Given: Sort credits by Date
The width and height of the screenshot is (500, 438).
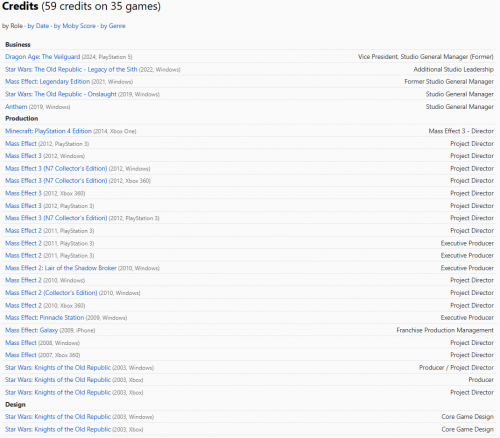Looking at the screenshot, I should pos(38,26).
